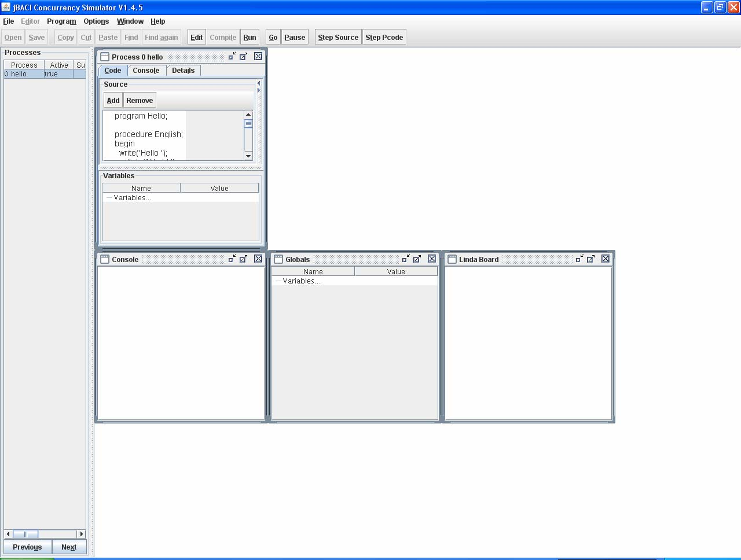Minimize the jBACI main window

pyautogui.click(x=707, y=8)
